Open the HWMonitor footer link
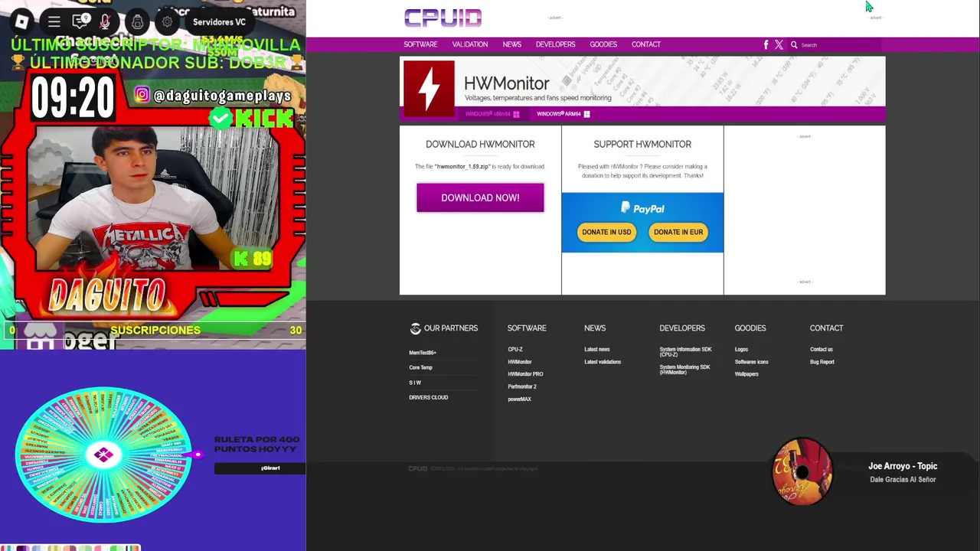This screenshot has height=551, width=980. click(x=520, y=362)
